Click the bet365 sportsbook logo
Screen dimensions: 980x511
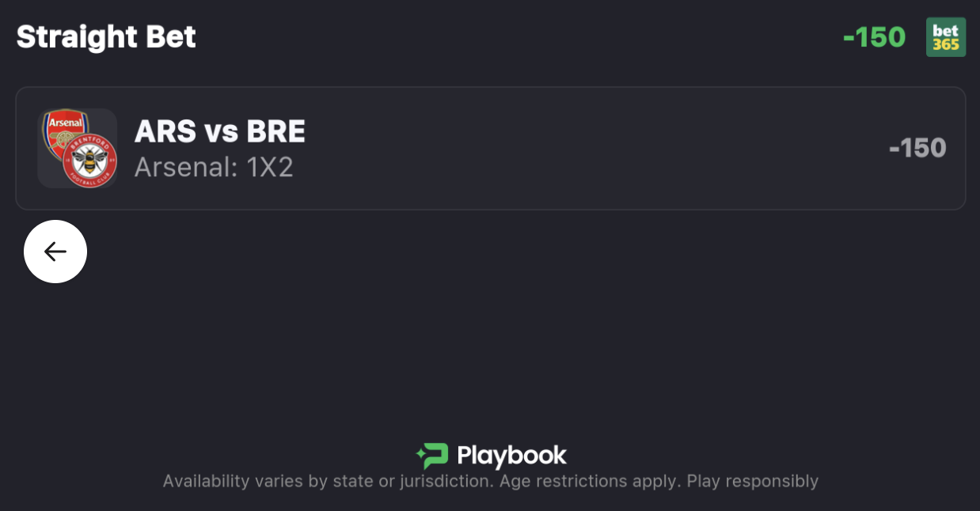pyautogui.click(x=946, y=37)
